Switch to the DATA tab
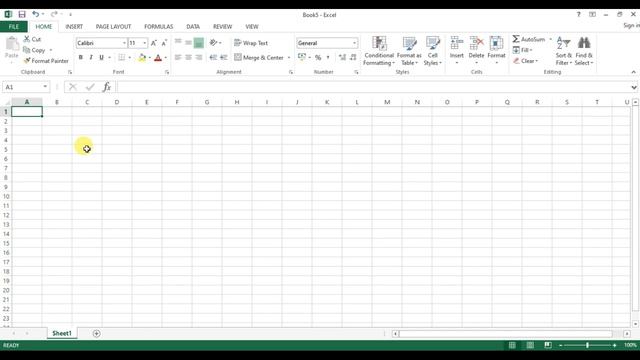The width and height of the screenshot is (640, 360). (x=193, y=27)
